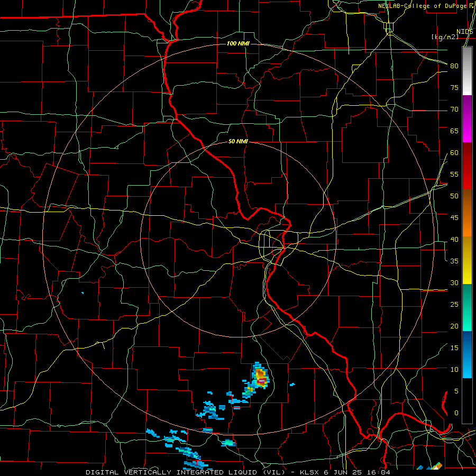This screenshot has height=476, width=476.
Task: Click the green-teal segment of color bar
Action: [467, 307]
